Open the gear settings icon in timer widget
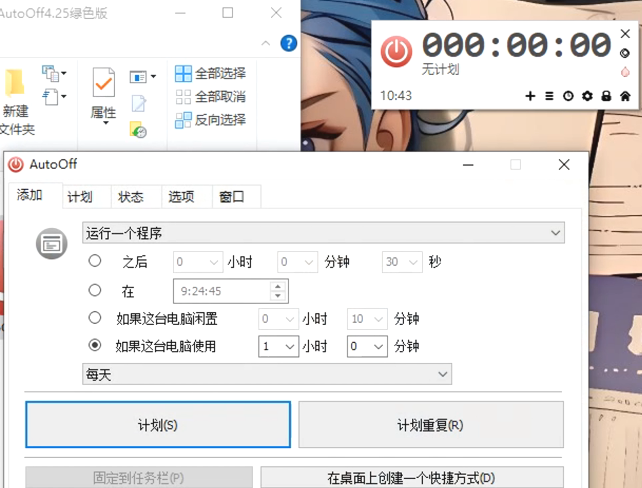Screen dimensions: 642x488 coord(587,96)
